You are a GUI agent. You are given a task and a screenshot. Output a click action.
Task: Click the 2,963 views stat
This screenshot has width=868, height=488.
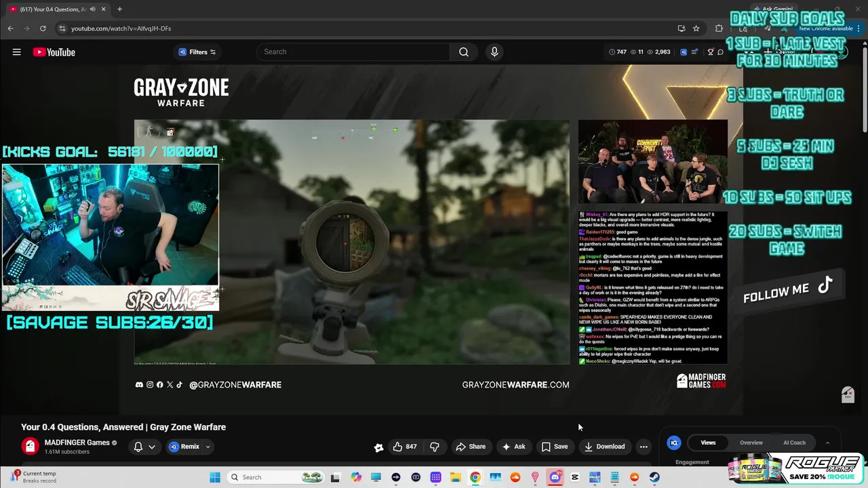point(658,52)
